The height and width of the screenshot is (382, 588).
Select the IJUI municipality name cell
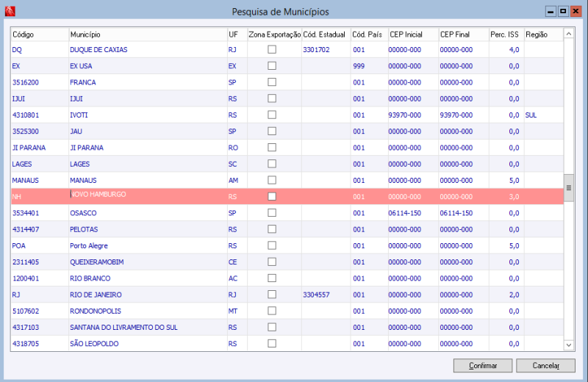click(148, 98)
